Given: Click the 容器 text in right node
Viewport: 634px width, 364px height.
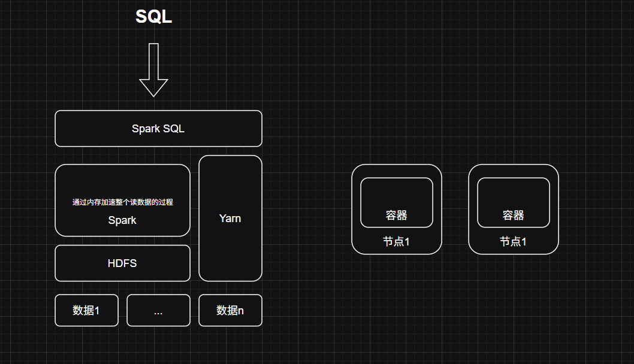Looking at the screenshot, I should point(514,216).
